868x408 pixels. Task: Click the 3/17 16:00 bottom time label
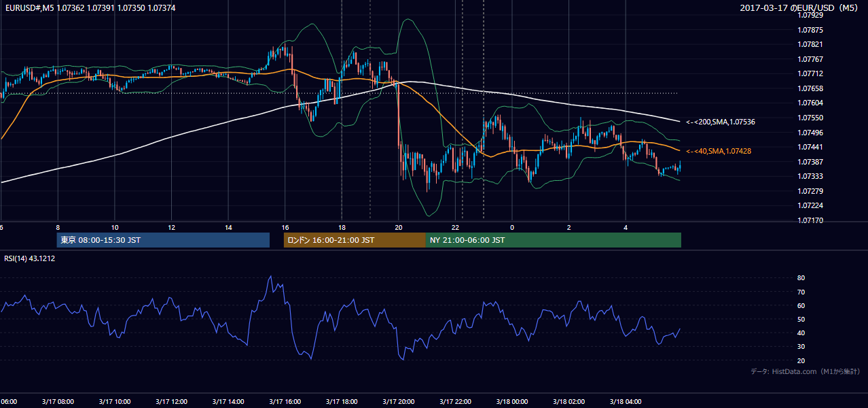(285, 401)
